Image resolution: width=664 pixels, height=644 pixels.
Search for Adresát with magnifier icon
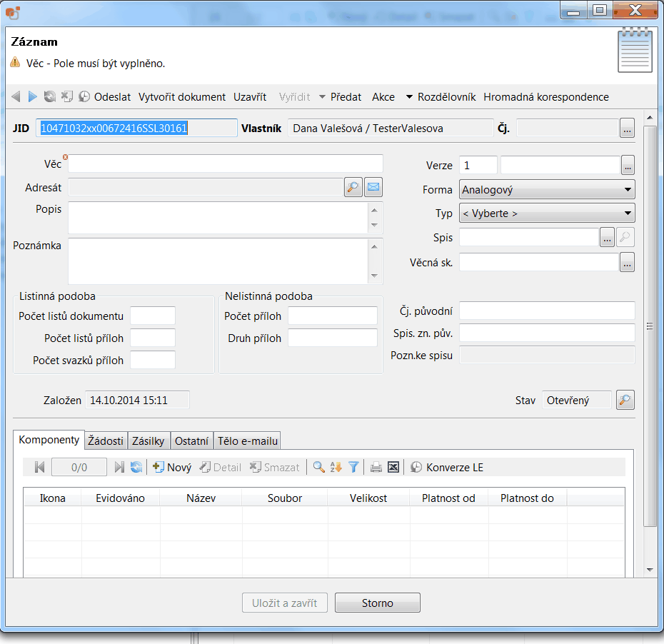coord(353,187)
